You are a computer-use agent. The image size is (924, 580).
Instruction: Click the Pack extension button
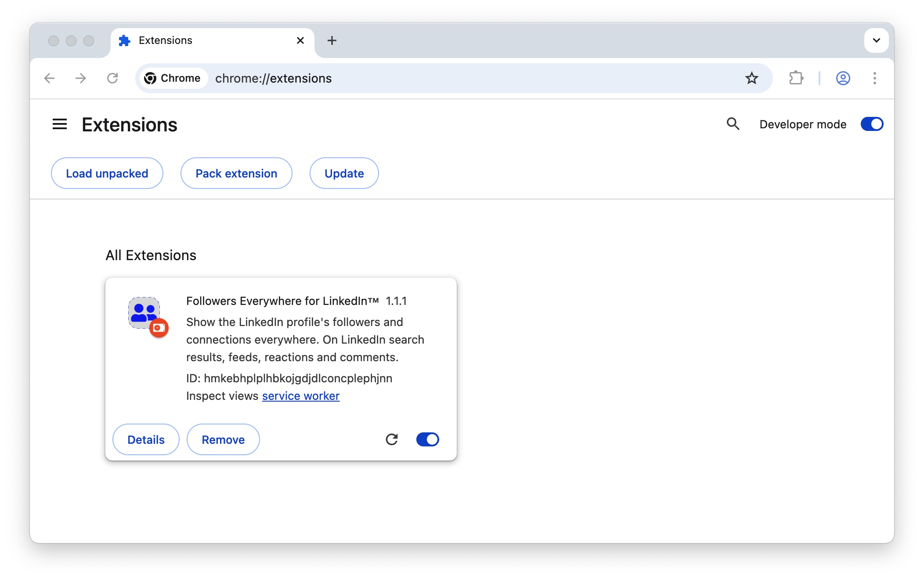click(236, 173)
